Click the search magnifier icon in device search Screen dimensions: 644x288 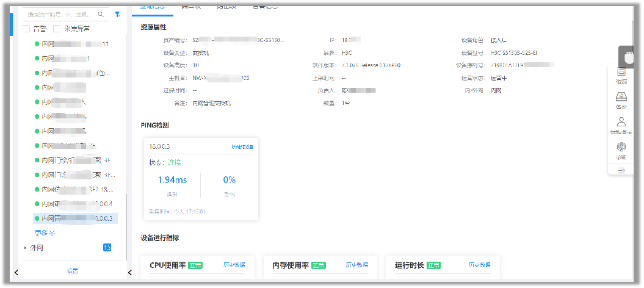[x=101, y=14]
